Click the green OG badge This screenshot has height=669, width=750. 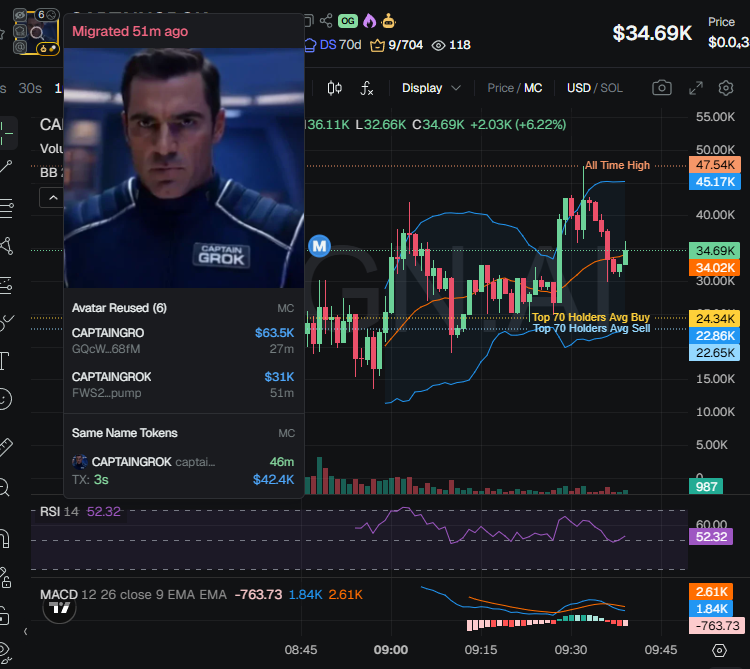[348, 21]
